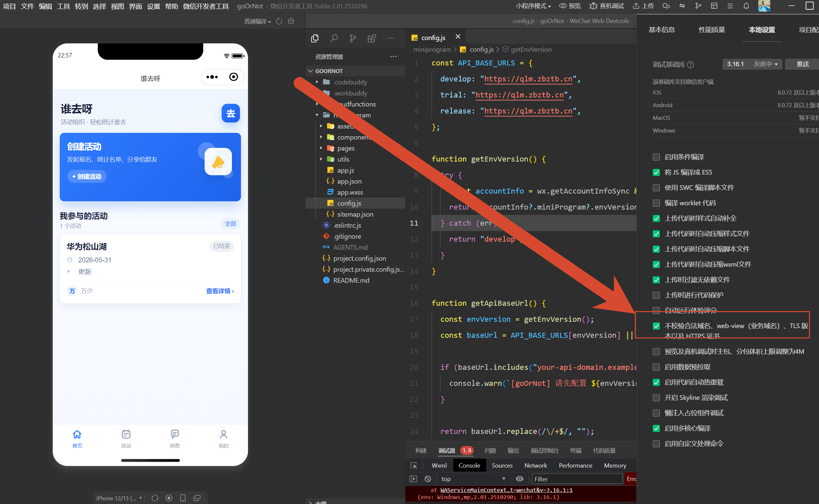This screenshot has width=819, height=504.
Task: Click the refresh compile icon next to 普通编译
Action: (x=279, y=21)
